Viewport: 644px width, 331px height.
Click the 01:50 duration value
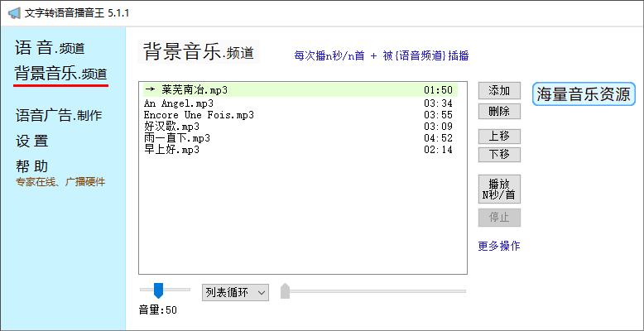tap(438, 90)
